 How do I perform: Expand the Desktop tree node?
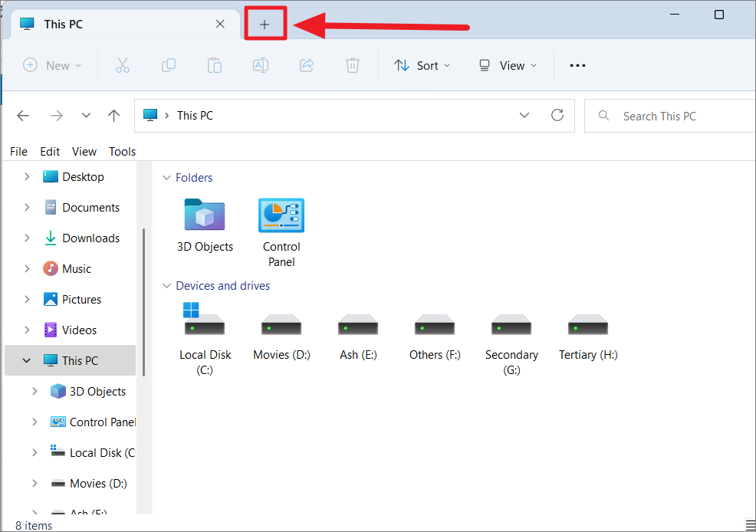27,177
